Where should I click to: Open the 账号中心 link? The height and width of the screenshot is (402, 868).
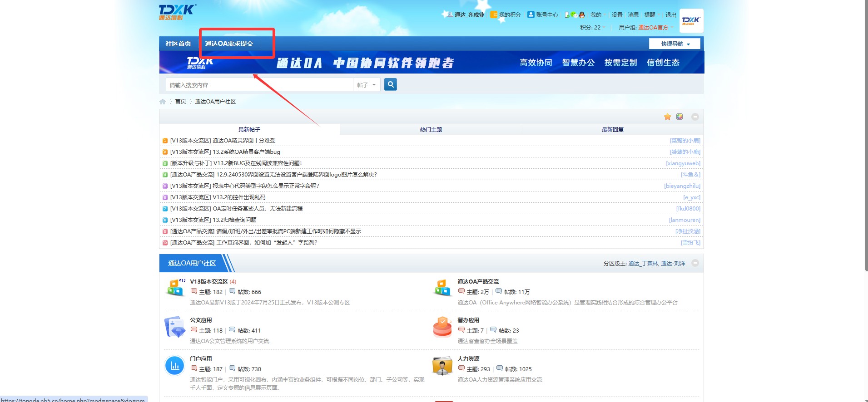[x=547, y=15]
